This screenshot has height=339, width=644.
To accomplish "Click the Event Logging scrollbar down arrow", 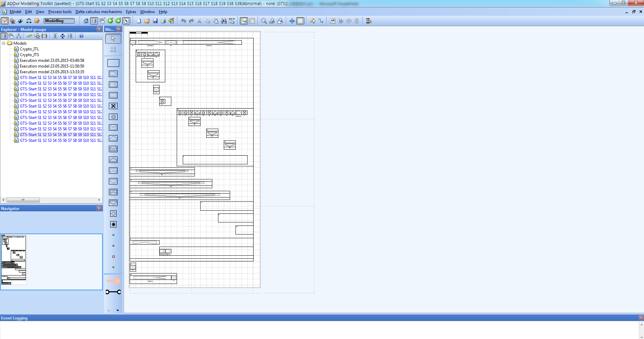I will [641, 337].
